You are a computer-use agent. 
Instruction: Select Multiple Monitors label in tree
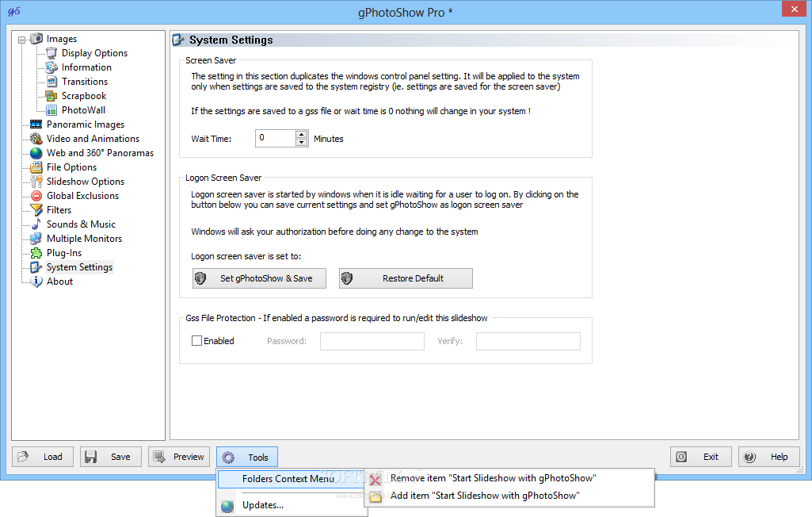point(85,239)
